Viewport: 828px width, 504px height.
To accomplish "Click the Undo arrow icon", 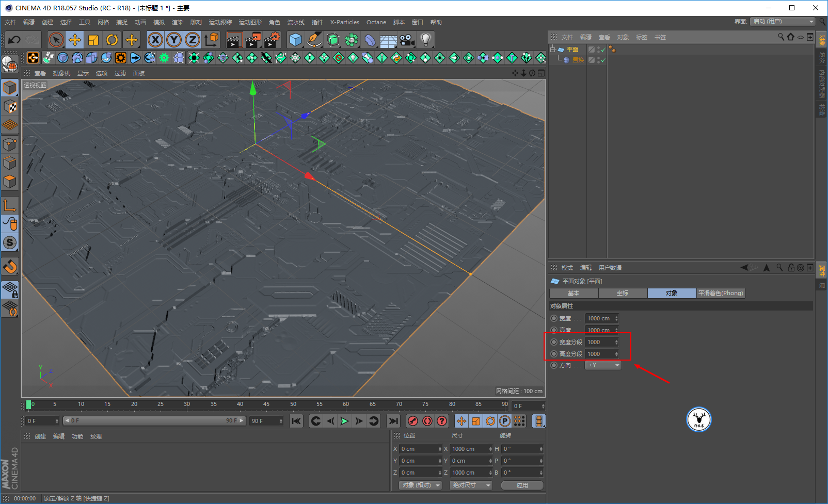I will (14, 40).
